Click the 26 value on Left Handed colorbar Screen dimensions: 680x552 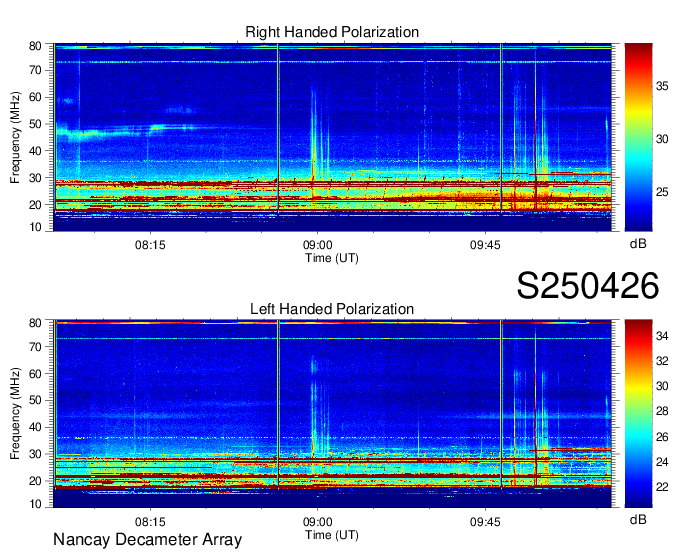coord(662,437)
